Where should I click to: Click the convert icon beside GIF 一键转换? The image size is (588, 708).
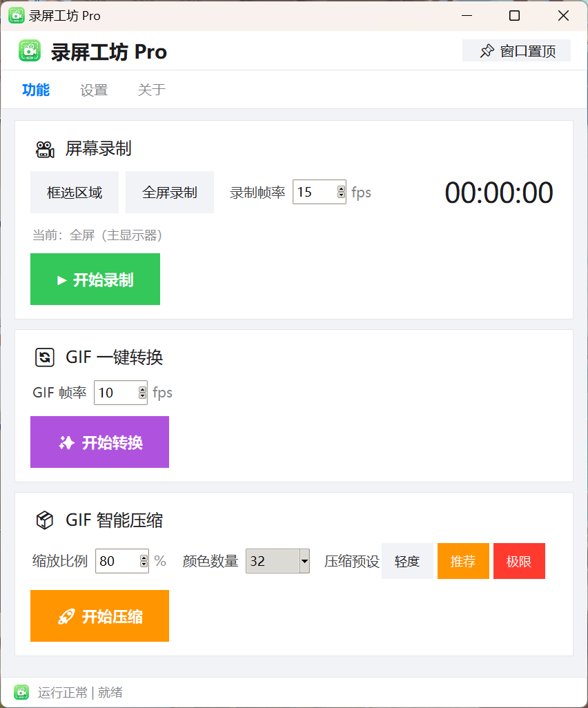click(45, 357)
